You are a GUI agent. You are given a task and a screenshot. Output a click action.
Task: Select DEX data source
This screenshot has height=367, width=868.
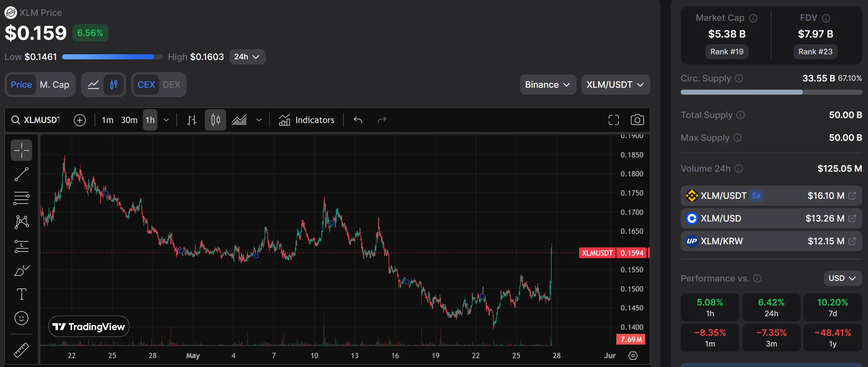(x=172, y=85)
